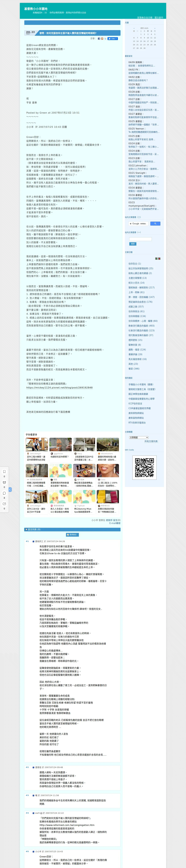Go to next month in calendar
Screen dimensions: 186x868
click(155, 28)
